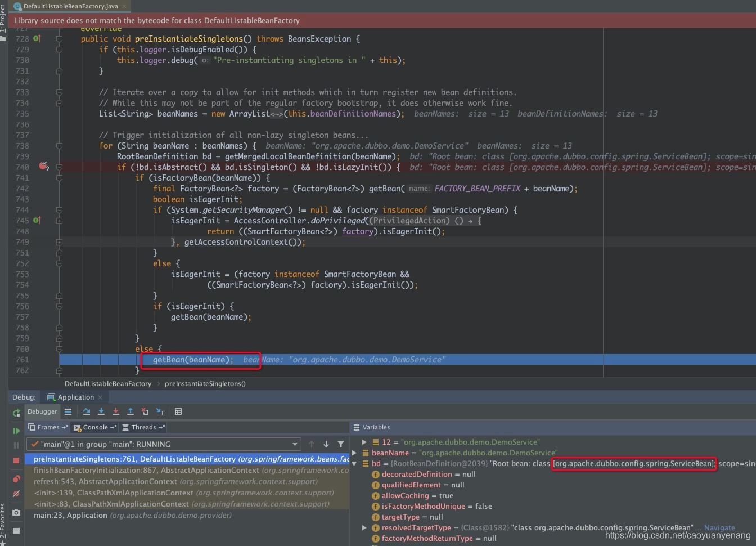This screenshot has height=546, width=756.
Task: Open the Threads tab
Action: (x=143, y=427)
